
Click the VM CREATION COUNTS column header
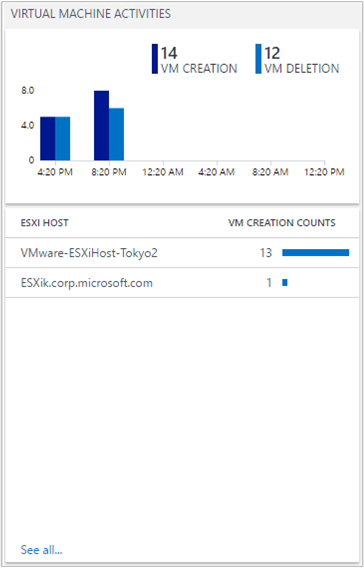(282, 223)
